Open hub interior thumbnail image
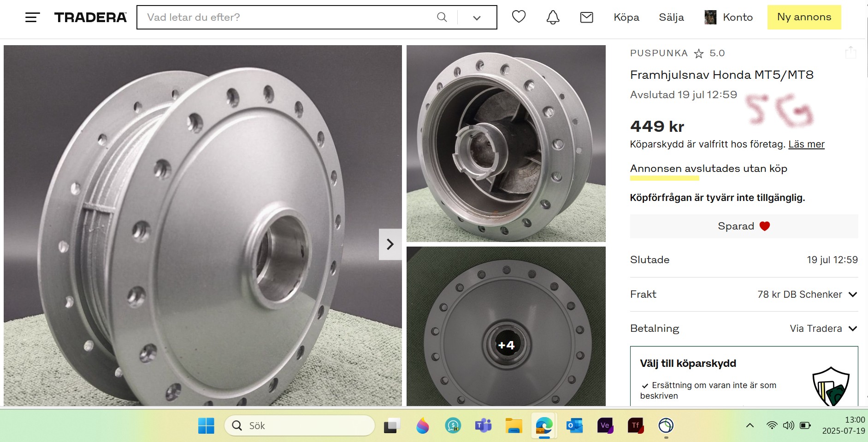Screen dimensions: 868x442 click(x=506, y=143)
